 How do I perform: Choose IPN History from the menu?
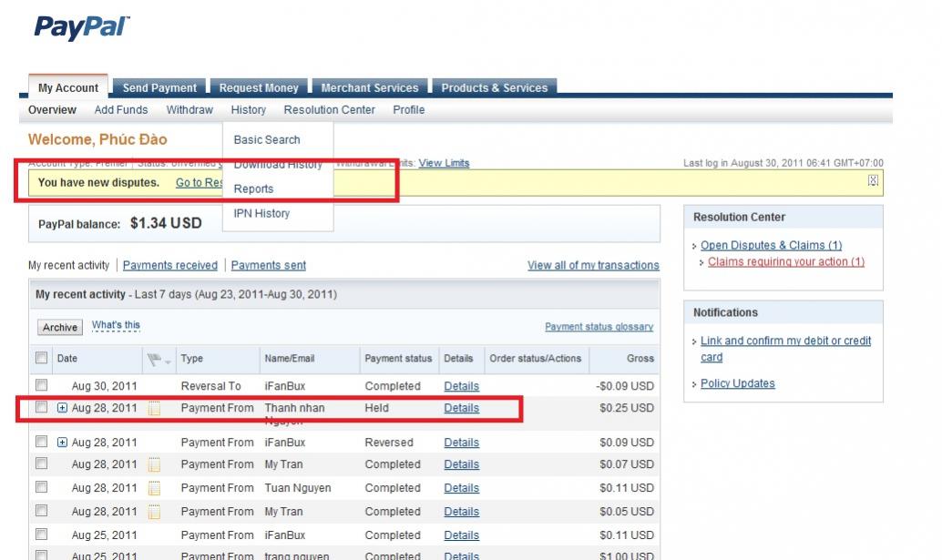click(262, 214)
